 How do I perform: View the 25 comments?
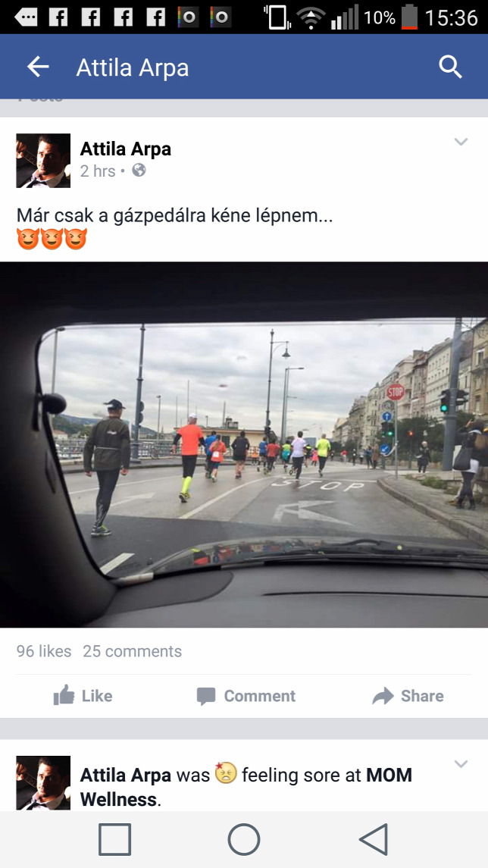(x=133, y=651)
